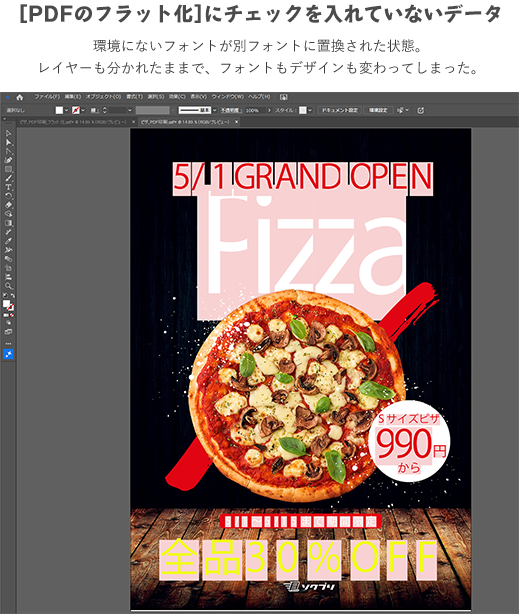
Task: Click the control bar fill swatch
Action: click(x=59, y=110)
